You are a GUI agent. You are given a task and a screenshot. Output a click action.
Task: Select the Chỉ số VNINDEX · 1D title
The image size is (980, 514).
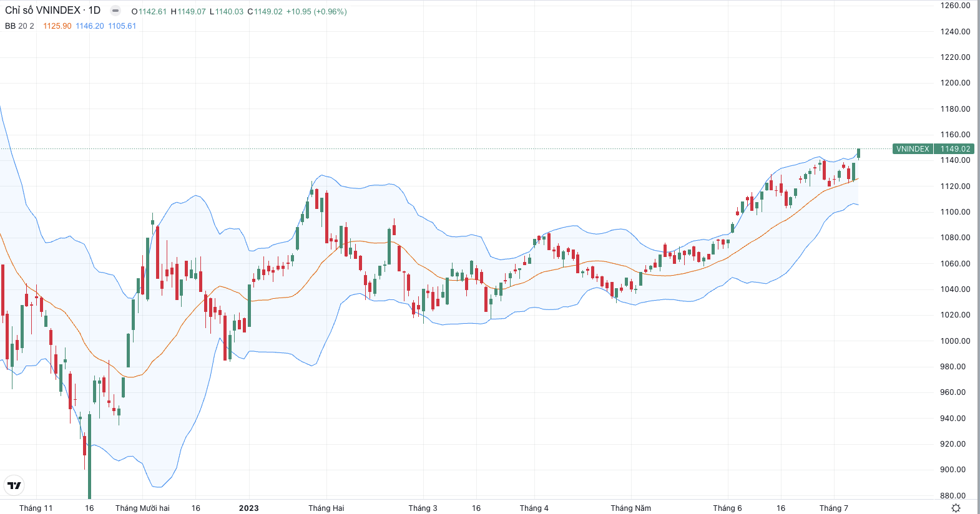point(52,11)
